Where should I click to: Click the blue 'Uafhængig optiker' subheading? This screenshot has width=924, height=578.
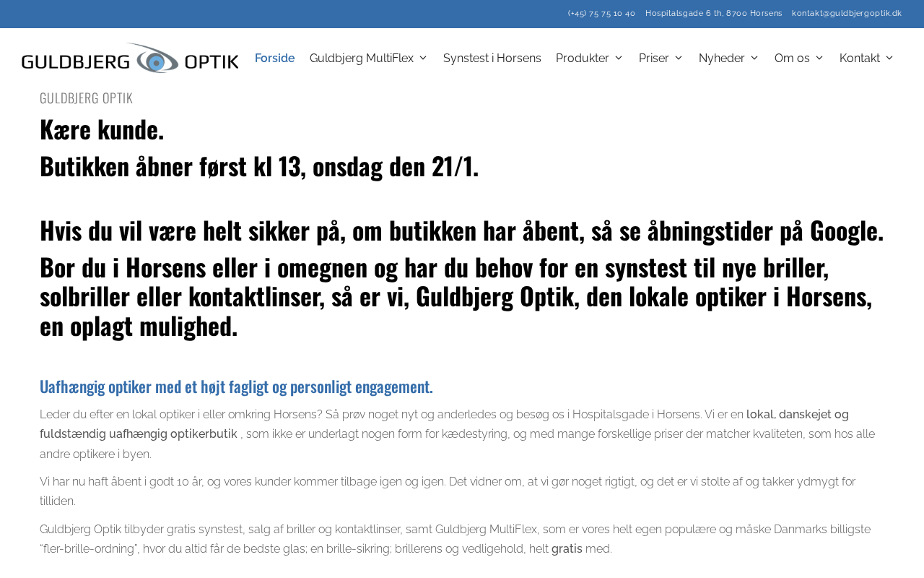pyautogui.click(x=236, y=387)
